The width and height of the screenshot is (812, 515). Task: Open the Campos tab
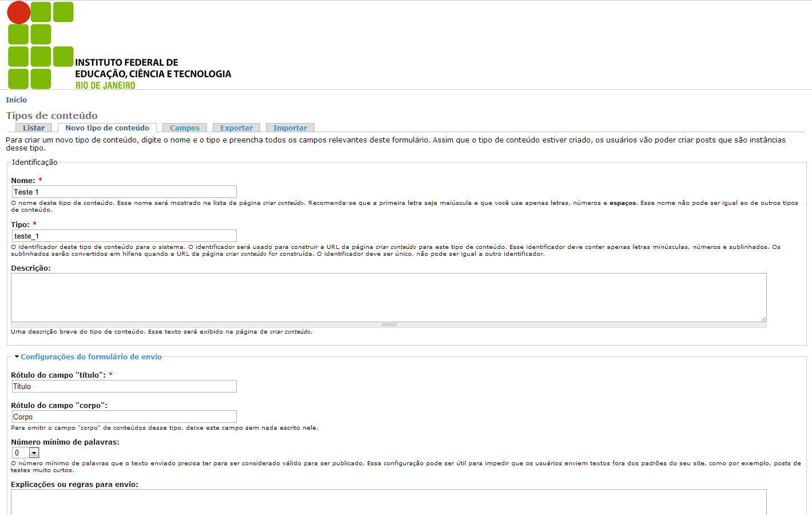tap(185, 128)
